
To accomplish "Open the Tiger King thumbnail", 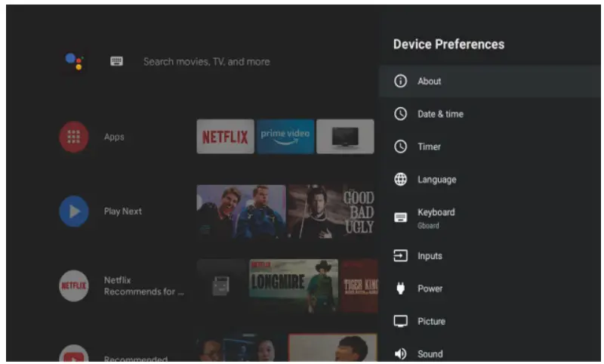I will [x=359, y=285].
